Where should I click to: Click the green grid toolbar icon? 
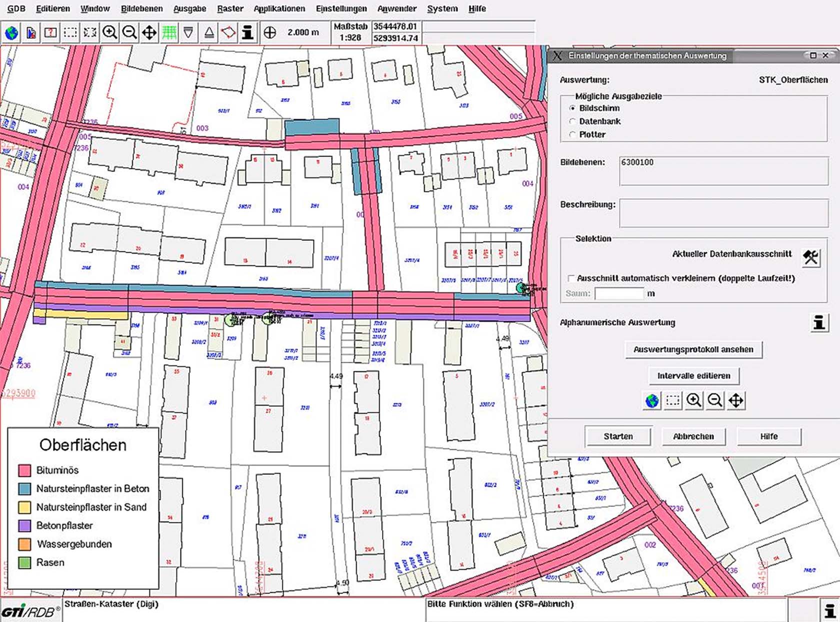[169, 33]
